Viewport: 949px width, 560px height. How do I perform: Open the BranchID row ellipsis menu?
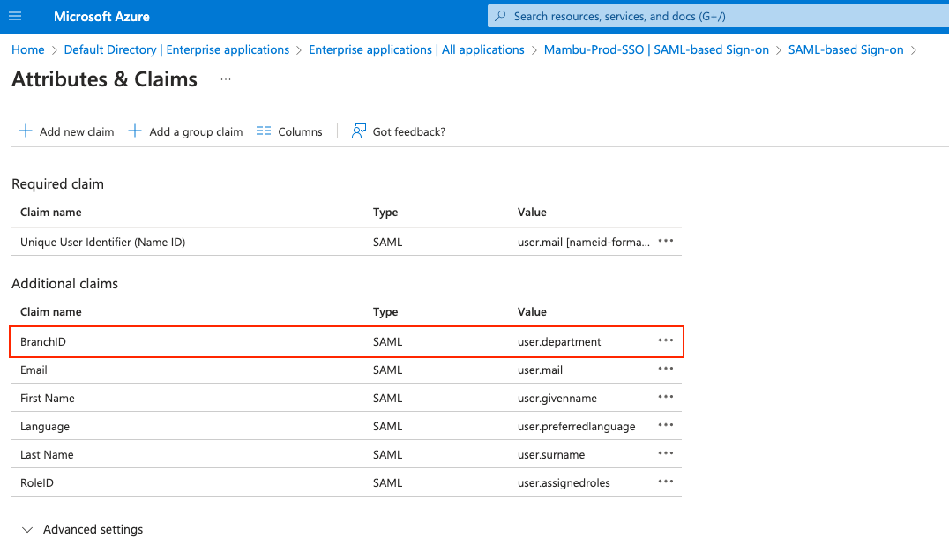click(666, 341)
